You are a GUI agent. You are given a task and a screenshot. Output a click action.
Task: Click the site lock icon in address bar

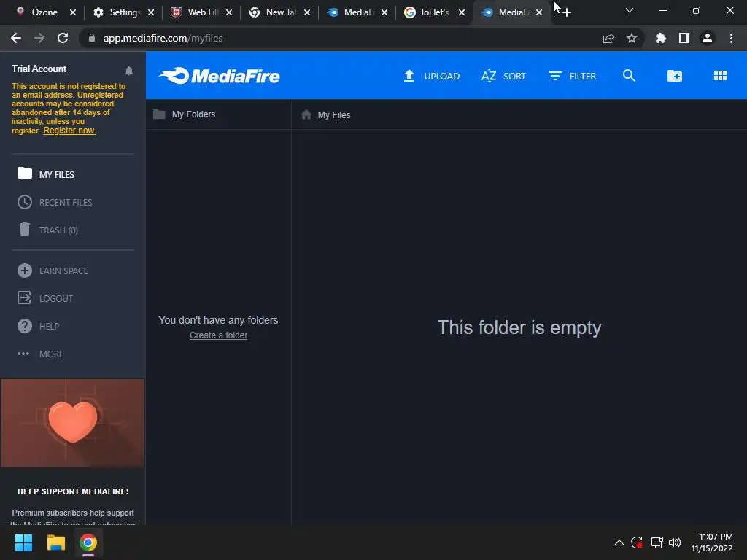(x=91, y=38)
